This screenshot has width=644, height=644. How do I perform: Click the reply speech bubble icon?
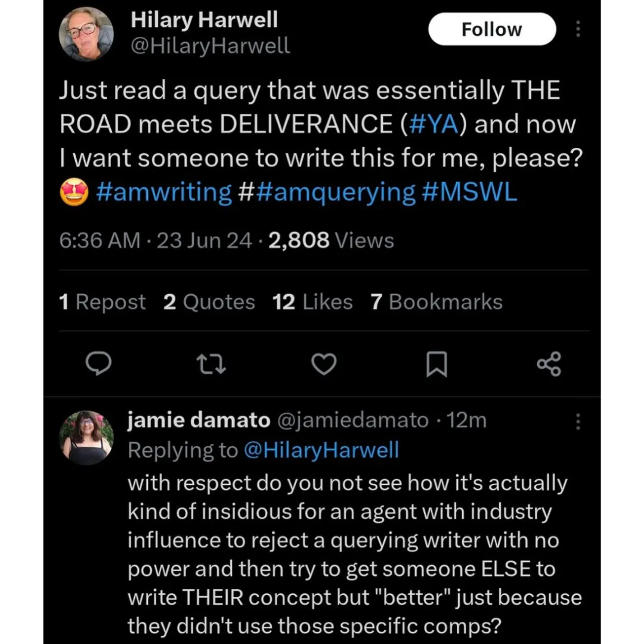(98, 364)
